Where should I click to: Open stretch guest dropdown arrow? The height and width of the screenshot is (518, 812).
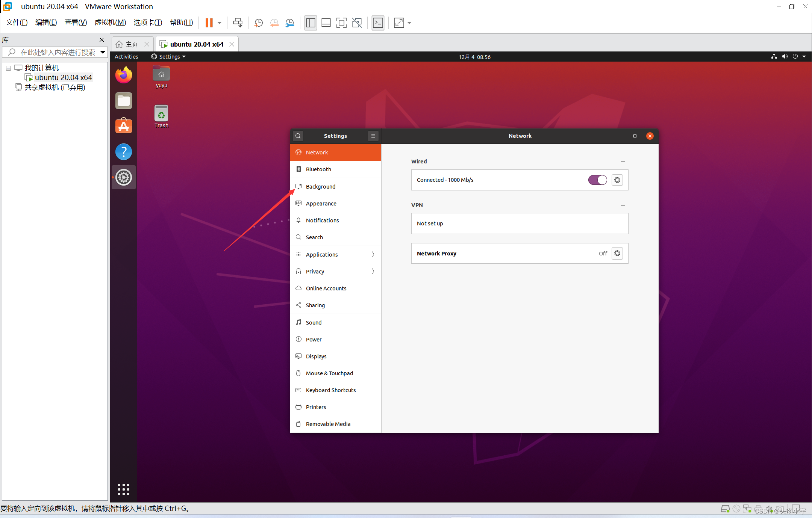(409, 23)
